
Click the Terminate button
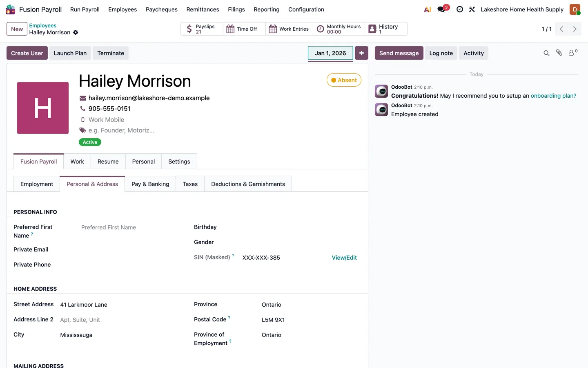point(111,53)
